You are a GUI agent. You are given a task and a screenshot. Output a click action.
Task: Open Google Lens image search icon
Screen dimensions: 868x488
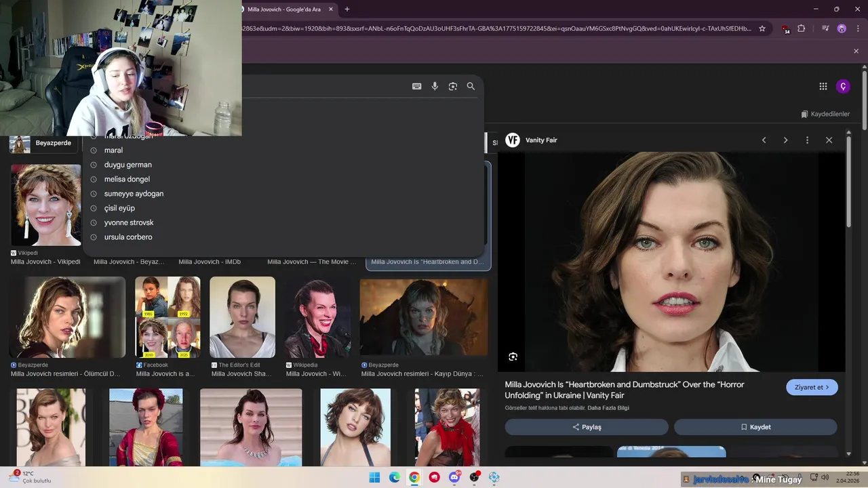[453, 86]
